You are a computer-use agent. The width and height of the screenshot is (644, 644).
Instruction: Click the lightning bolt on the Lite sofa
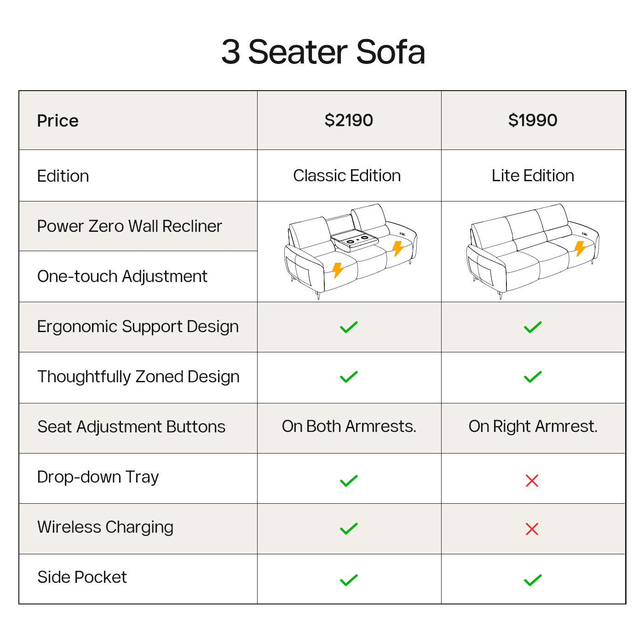pos(580,248)
